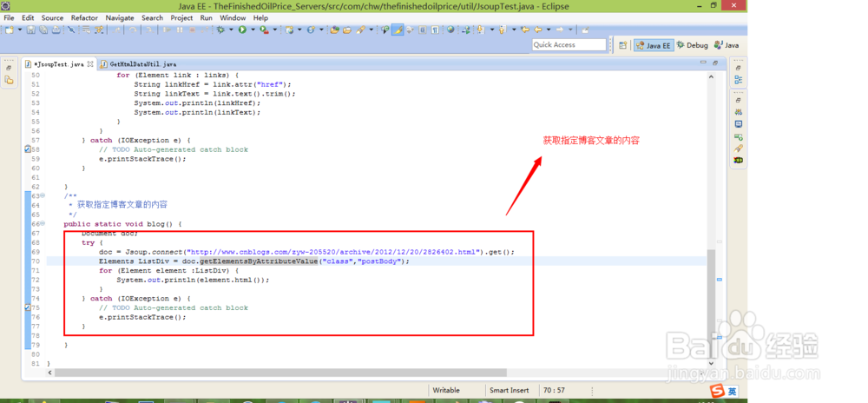The height and width of the screenshot is (403, 868).
Task: Restore the left side view stack
Action: pyautogui.click(x=9, y=68)
